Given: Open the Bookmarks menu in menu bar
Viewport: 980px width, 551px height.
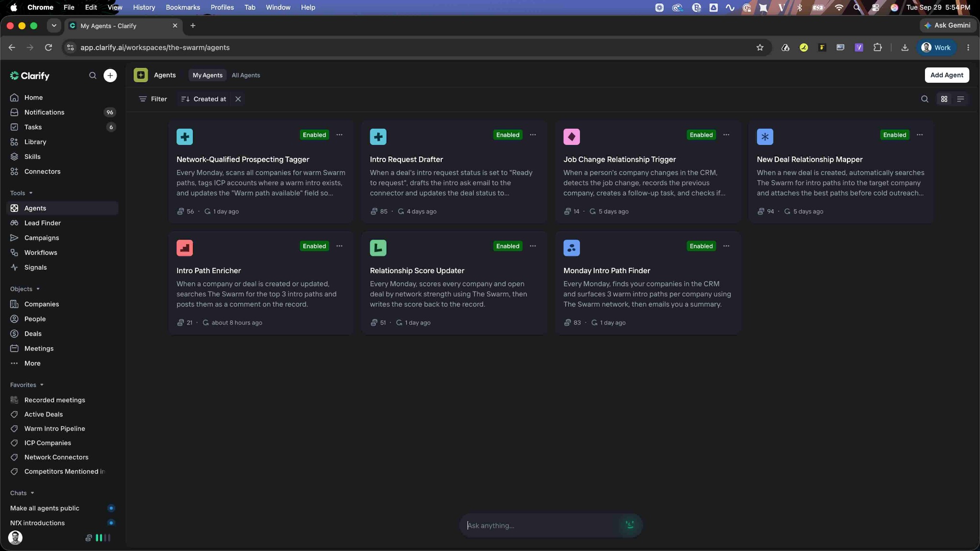Looking at the screenshot, I should point(183,7).
